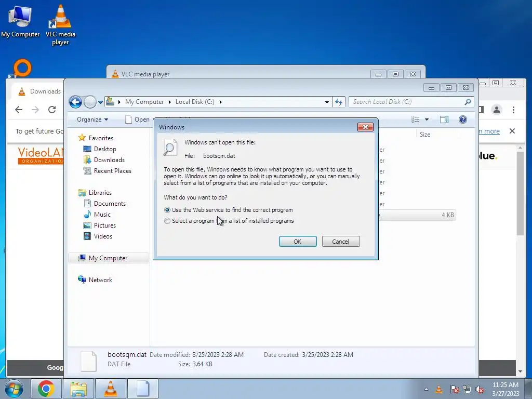Viewport: 532px width, 399px height.
Task: Click the Windows Start button
Action: [x=14, y=389]
